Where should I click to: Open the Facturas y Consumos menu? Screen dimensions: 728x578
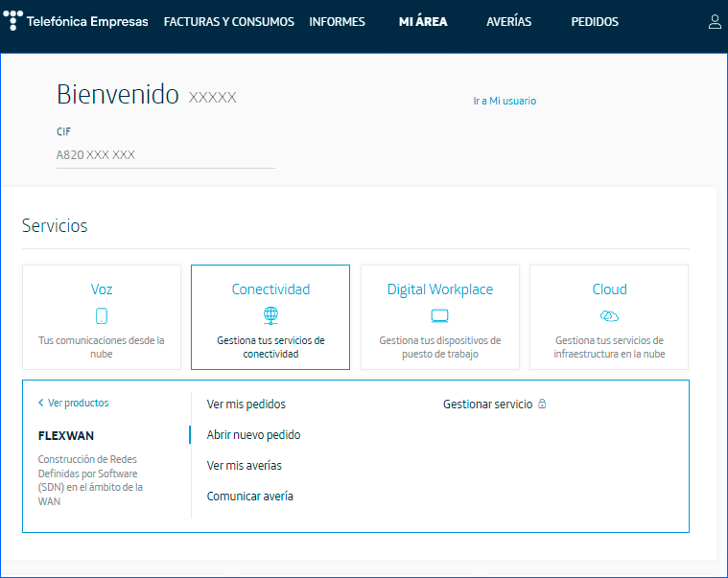(229, 22)
